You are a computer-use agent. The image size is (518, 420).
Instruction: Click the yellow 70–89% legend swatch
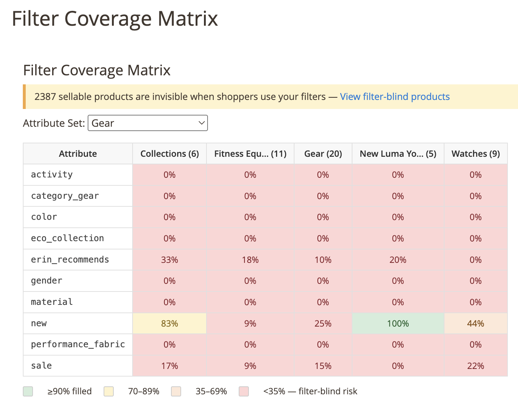point(109,391)
